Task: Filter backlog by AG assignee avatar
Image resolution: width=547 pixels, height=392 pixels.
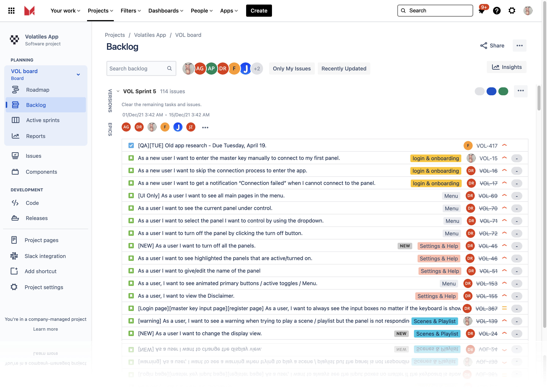Action: coord(200,69)
